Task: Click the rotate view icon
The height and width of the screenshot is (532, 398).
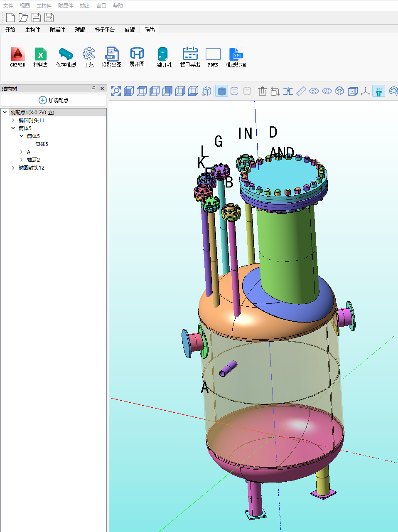Action: click(275, 91)
